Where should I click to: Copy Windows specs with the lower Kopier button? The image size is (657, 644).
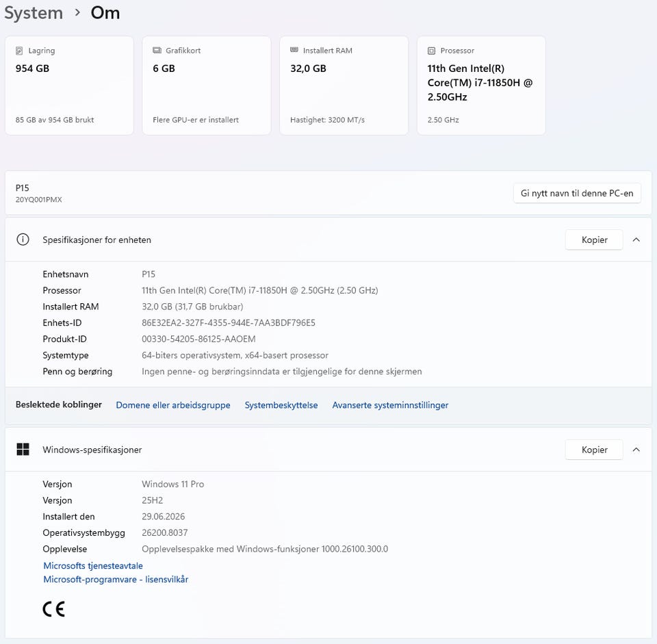594,450
